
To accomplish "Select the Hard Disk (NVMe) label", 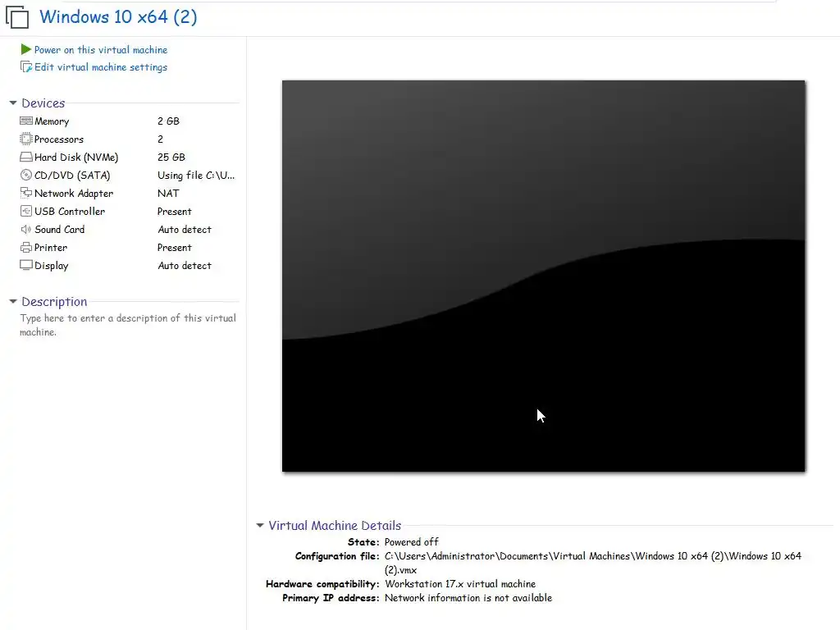I will [76, 157].
